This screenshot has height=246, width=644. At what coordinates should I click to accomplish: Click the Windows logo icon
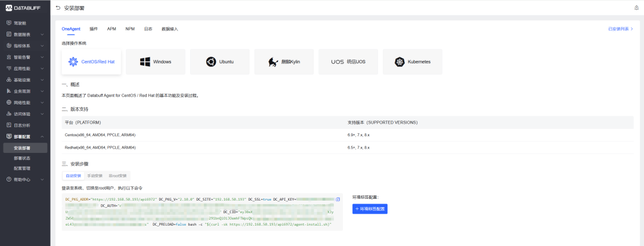point(145,61)
